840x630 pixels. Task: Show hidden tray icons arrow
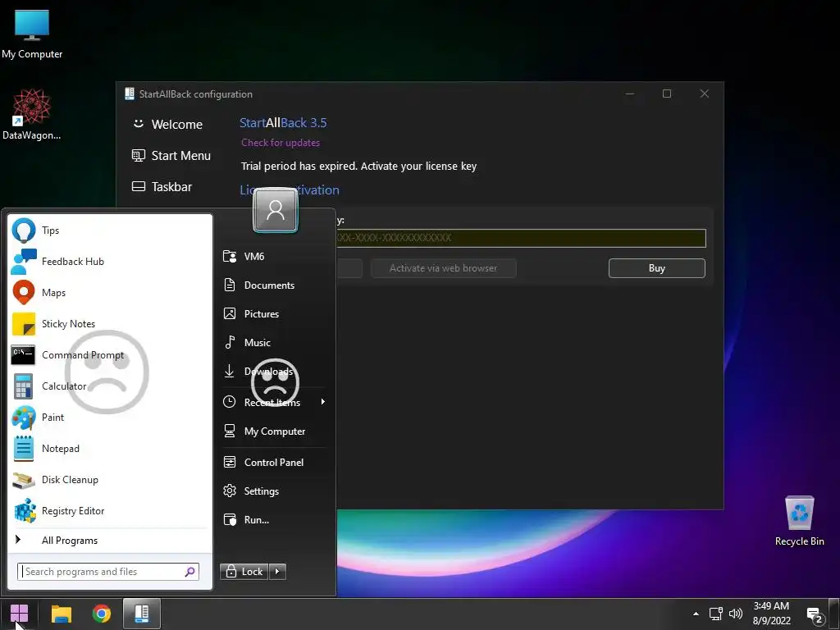pyautogui.click(x=696, y=614)
